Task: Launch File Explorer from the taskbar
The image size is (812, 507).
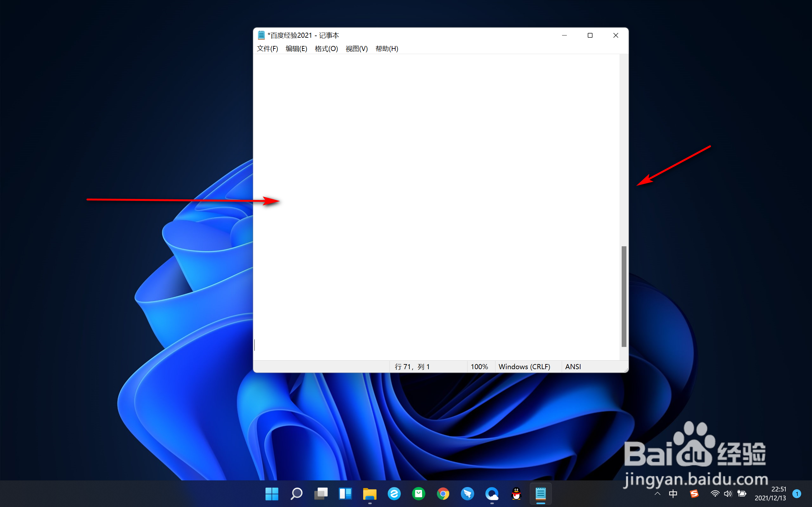Action: pyautogui.click(x=370, y=494)
